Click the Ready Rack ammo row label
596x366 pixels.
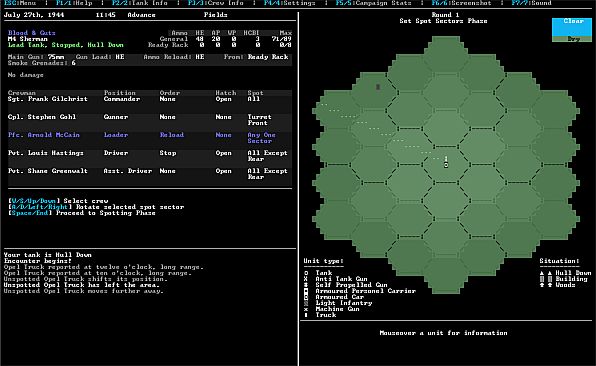(168, 45)
